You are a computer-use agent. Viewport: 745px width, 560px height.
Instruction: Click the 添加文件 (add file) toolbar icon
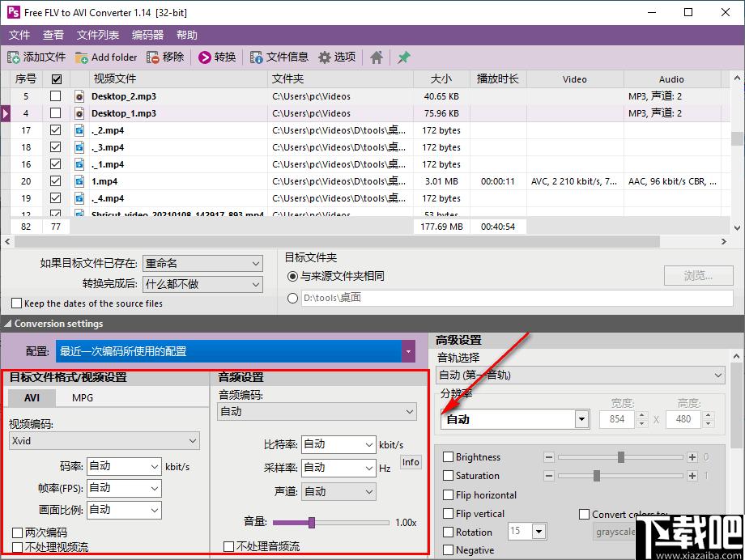tap(13, 57)
